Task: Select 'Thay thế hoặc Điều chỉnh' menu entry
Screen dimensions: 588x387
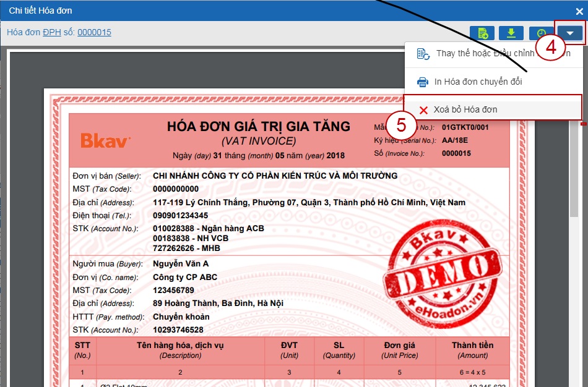Action: coord(493,54)
